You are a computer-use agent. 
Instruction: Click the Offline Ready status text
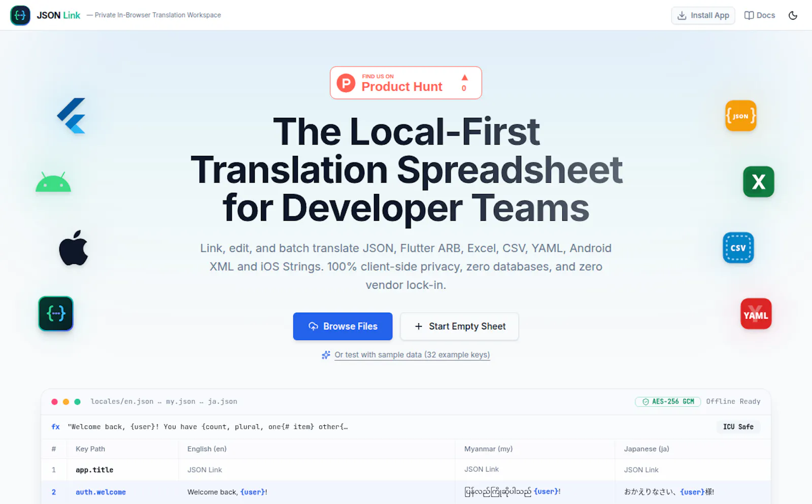733,401
